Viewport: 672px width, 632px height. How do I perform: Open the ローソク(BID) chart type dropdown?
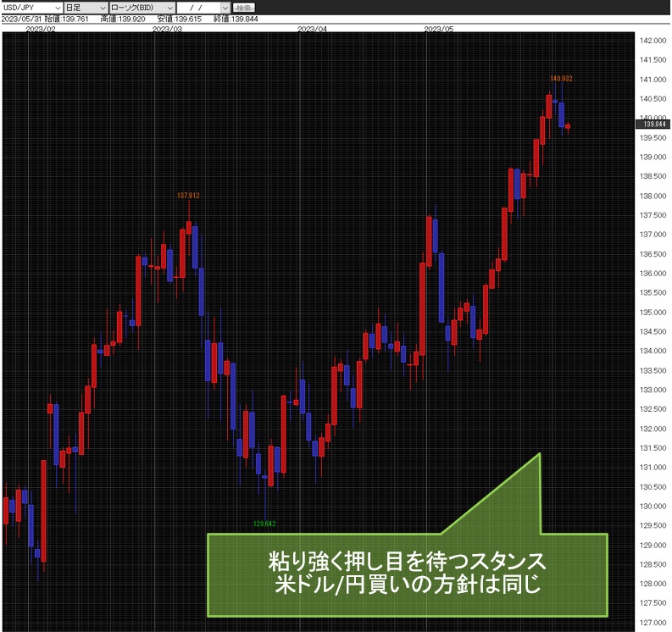[x=142, y=8]
